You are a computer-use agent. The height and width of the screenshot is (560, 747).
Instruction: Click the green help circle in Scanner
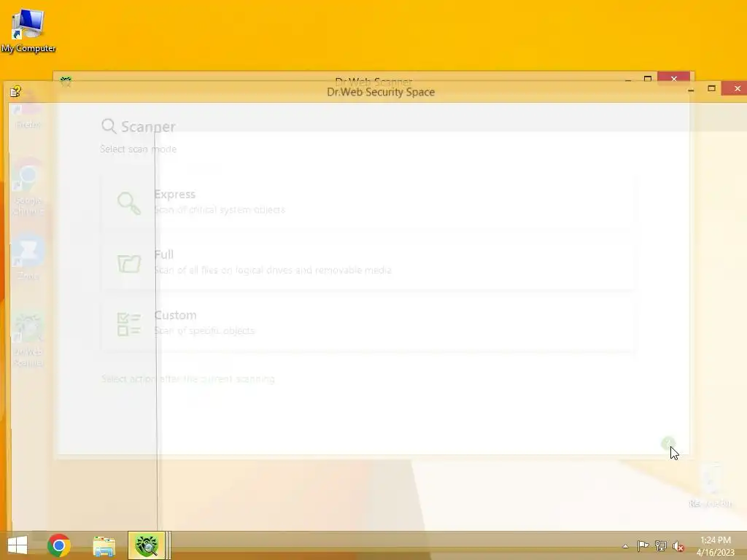click(667, 443)
